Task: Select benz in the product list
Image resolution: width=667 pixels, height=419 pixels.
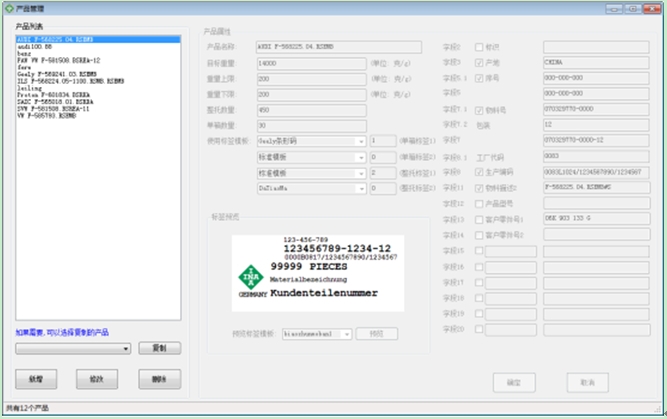Action: click(23, 54)
